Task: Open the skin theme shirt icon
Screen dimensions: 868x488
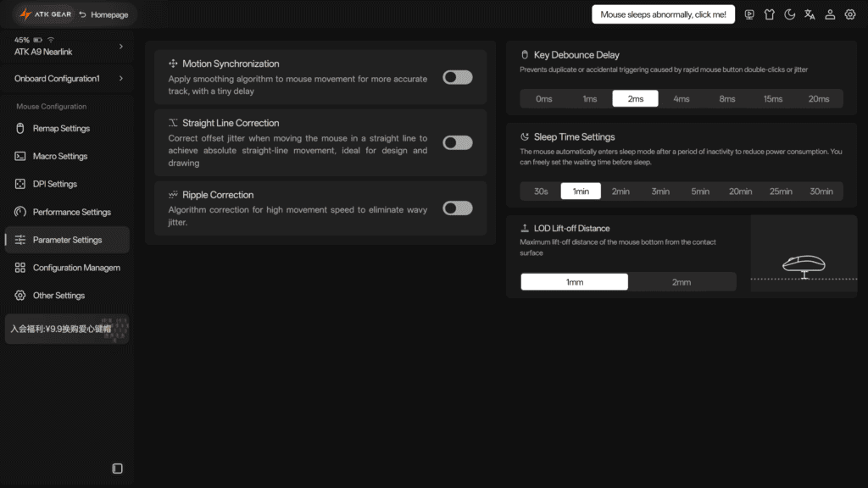Action: [770, 15]
